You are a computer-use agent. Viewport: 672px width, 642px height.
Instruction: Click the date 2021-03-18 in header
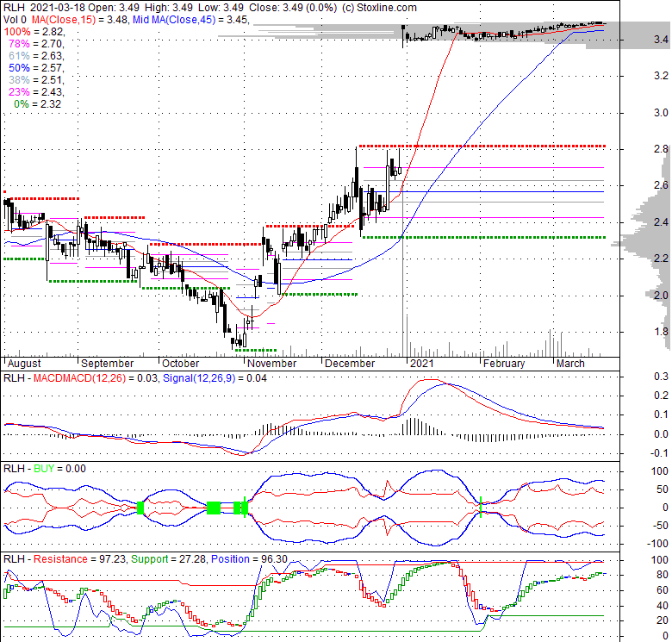pos(58,8)
